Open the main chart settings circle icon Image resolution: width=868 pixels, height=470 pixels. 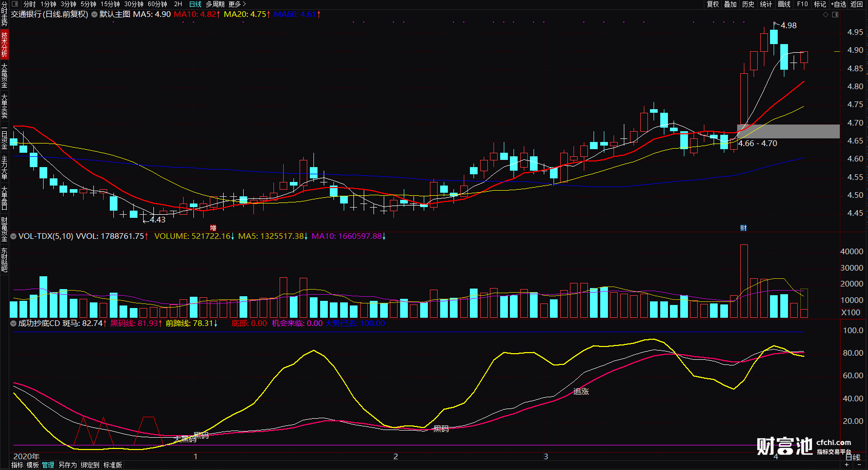(x=94, y=14)
